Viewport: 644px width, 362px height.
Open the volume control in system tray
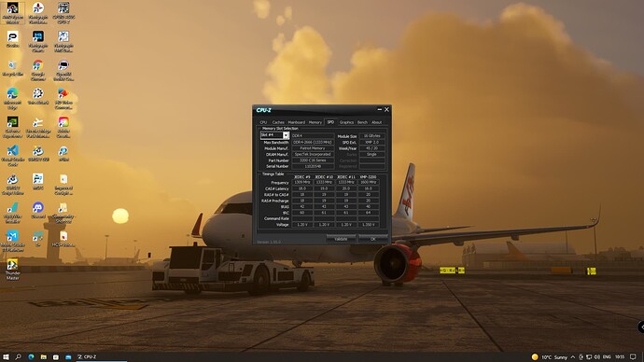pos(596,356)
